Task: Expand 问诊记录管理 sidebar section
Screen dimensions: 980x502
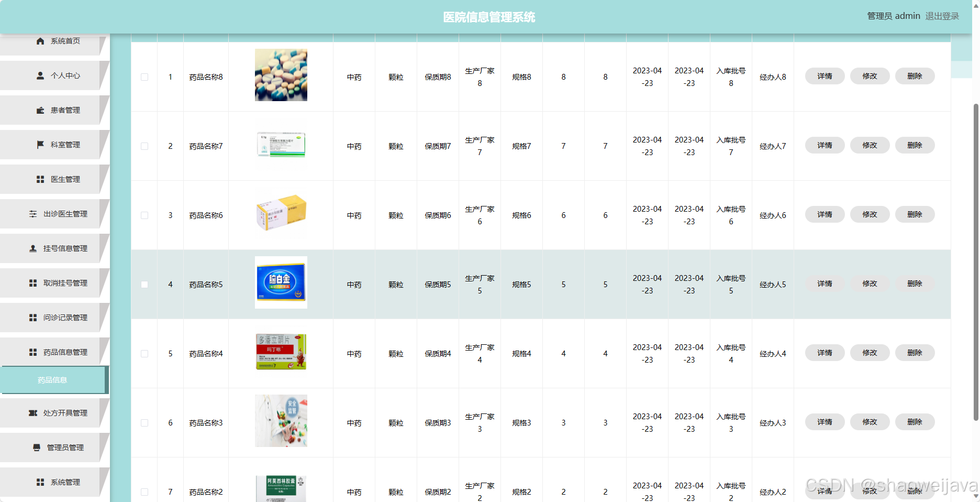Action: (54, 318)
